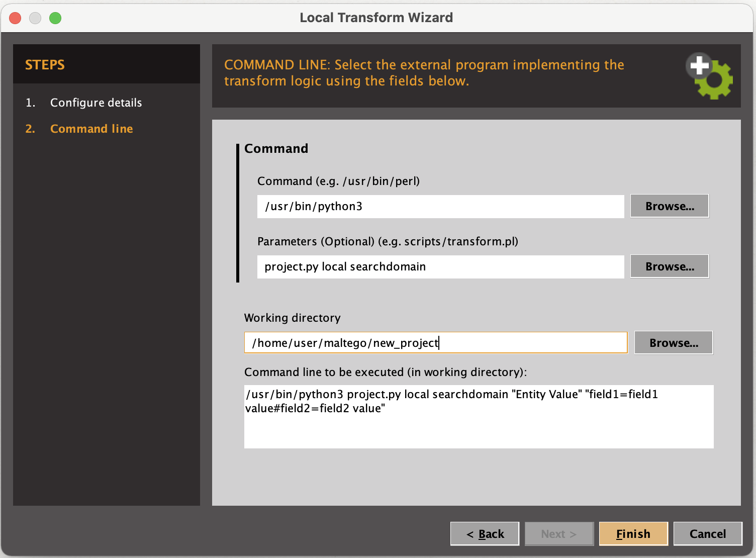
Task: Click the Command field containing /usr/bin/python3
Action: 440,206
